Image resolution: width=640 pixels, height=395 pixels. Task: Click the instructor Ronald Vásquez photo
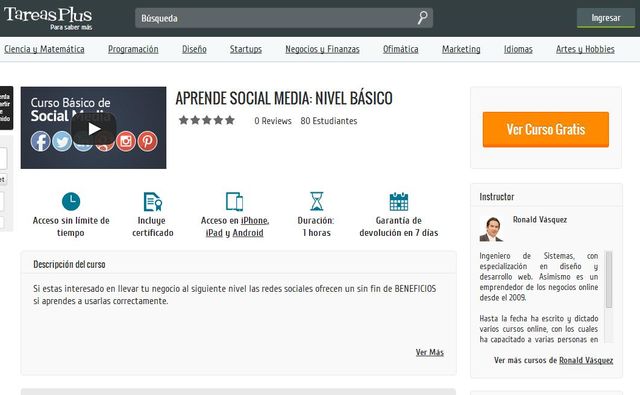click(x=491, y=229)
